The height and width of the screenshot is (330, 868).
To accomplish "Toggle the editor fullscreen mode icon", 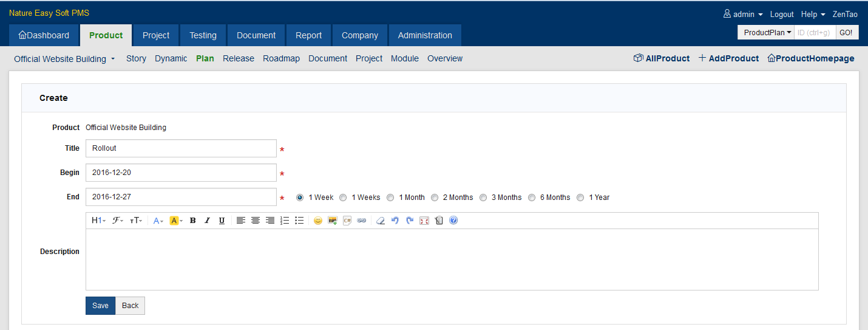I will pos(424,221).
